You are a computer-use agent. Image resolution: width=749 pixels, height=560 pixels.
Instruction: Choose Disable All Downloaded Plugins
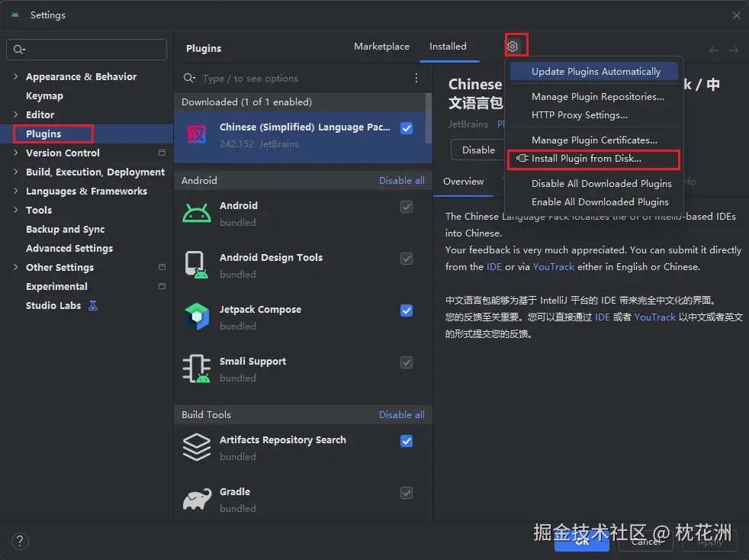click(593, 183)
